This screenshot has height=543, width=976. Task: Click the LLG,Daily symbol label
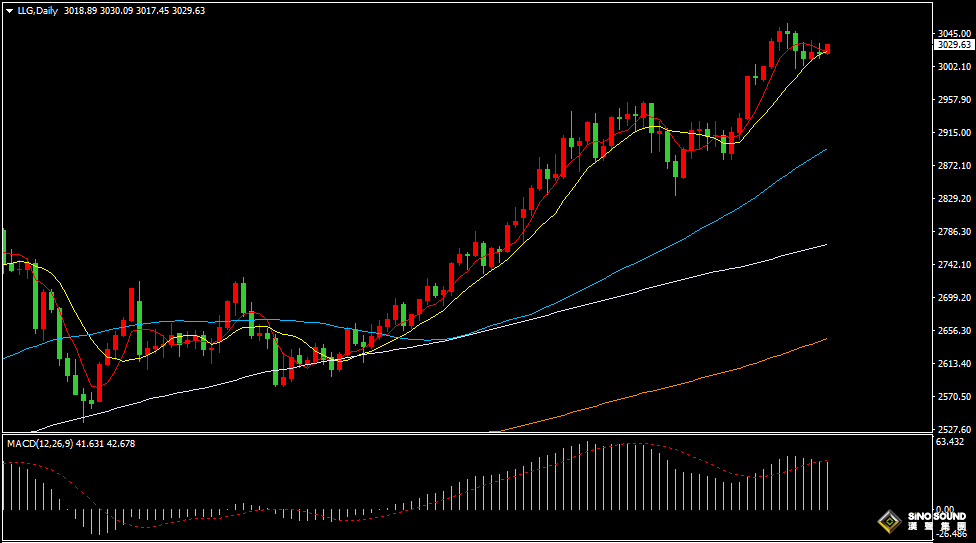37,11
